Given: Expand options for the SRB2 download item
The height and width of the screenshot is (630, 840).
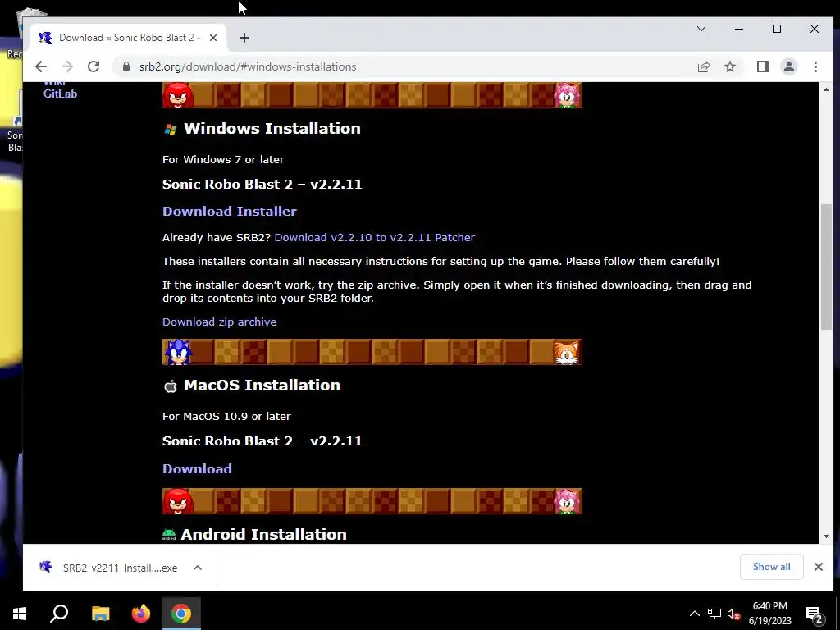Looking at the screenshot, I should click(198, 568).
